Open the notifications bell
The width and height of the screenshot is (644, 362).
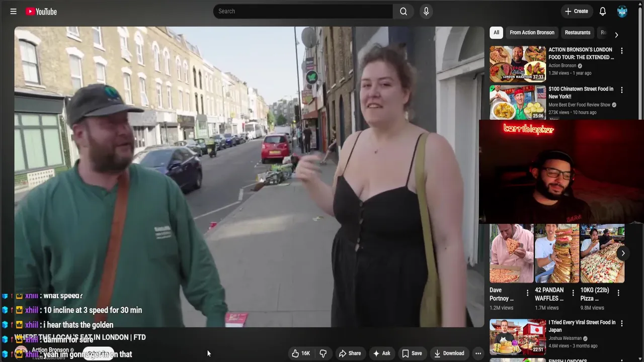[603, 11]
